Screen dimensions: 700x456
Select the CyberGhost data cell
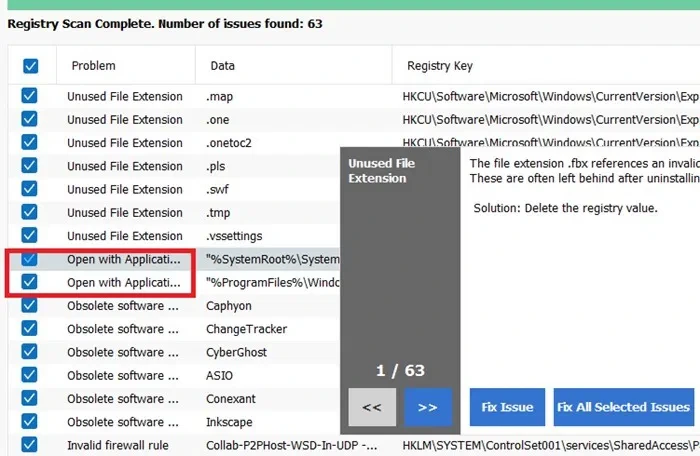click(x=236, y=352)
